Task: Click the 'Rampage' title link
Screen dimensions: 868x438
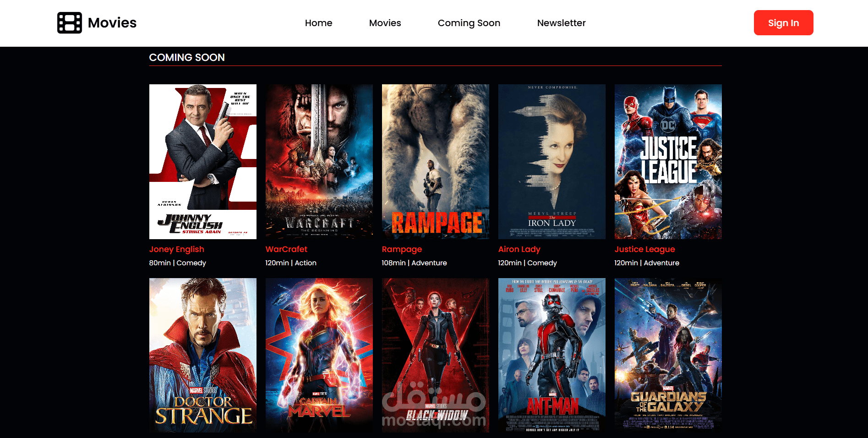Action: 402,249
